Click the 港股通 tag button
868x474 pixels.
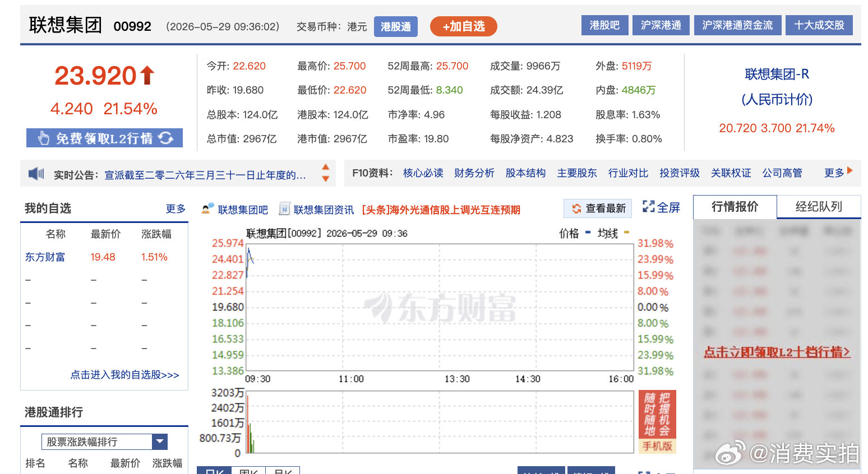pyautogui.click(x=396, y=26)
